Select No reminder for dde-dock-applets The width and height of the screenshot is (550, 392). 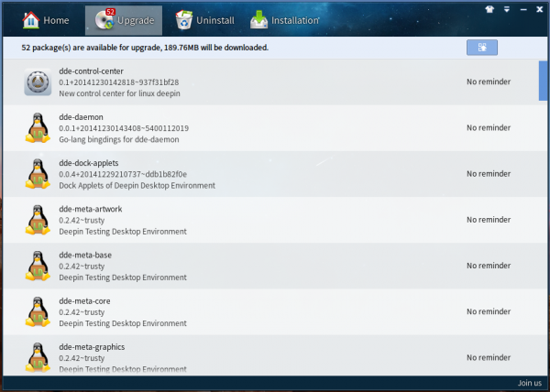489,174
